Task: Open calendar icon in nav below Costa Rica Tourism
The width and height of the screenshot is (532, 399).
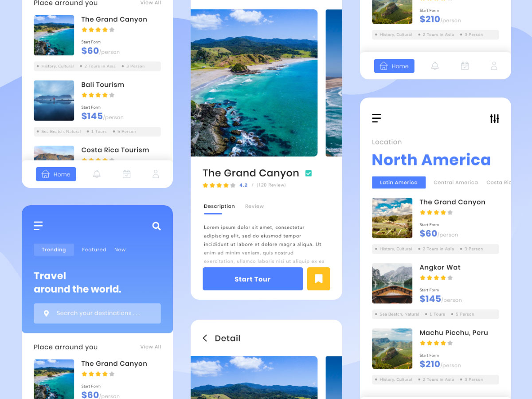Action: (126, 174)
